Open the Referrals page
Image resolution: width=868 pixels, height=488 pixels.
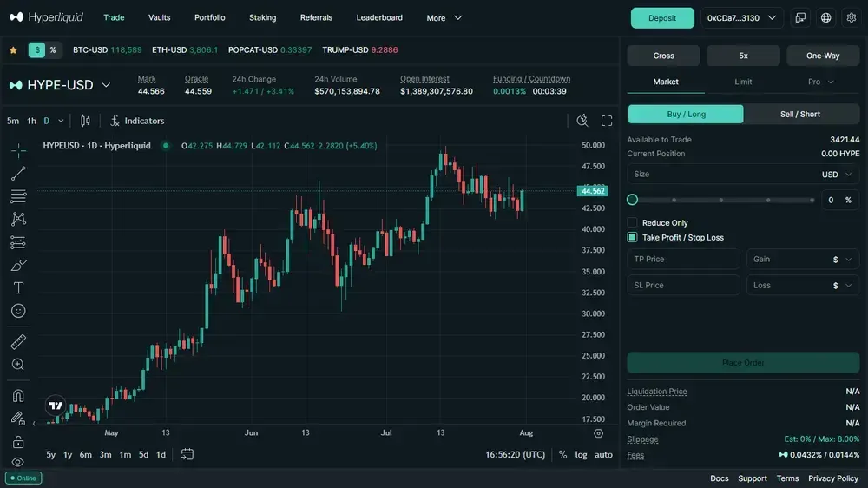316,17
